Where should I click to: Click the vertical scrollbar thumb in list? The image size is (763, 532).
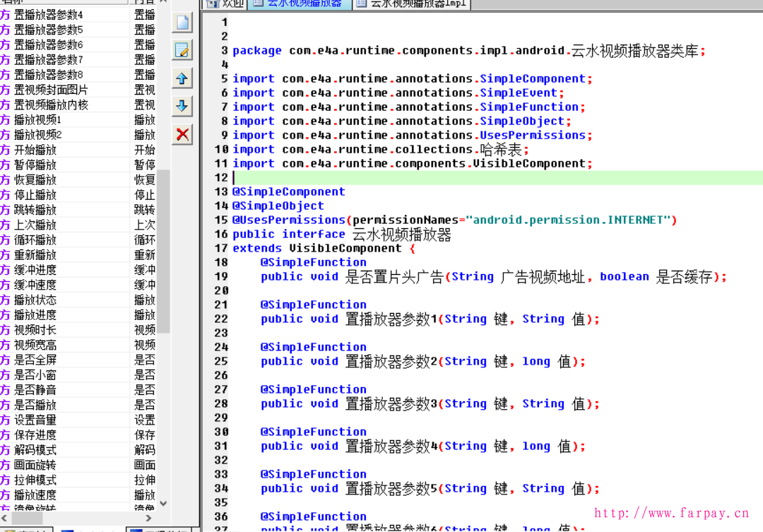click(163, 251)
